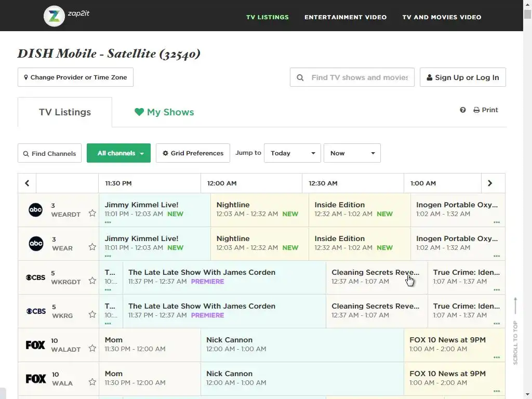
Task: Click the search magnifier icon
Action: coord(300,78)
